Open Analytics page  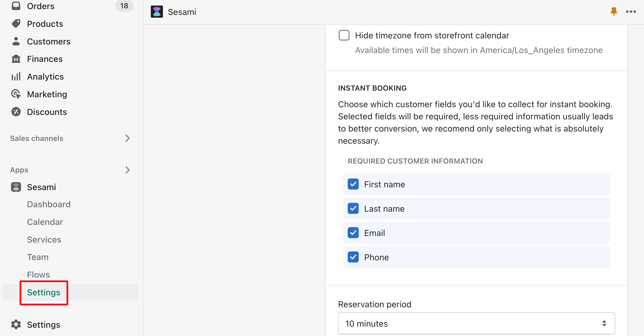[45, 77]
